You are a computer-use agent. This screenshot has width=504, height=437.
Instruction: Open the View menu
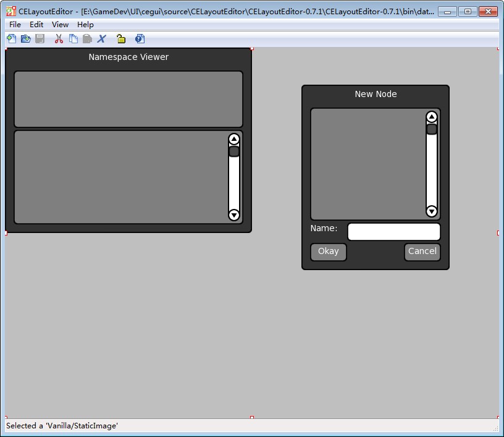pyautogui.click(x=60, y=25)
